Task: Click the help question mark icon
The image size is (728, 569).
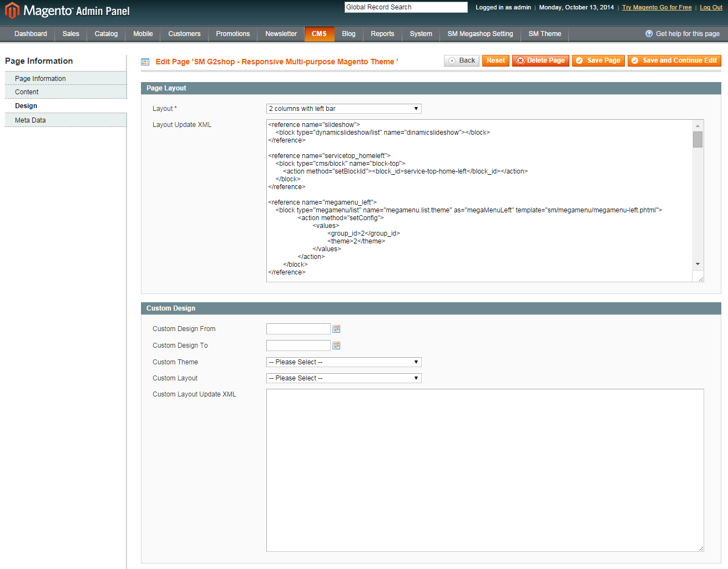Action: [x=649, y=34]
